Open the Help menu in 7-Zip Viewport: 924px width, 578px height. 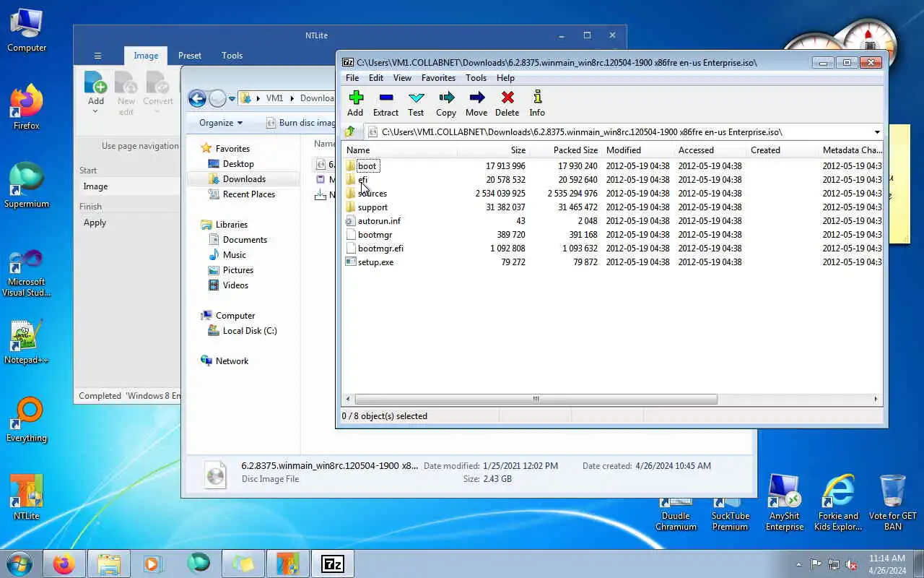click(x=505, y=78)
